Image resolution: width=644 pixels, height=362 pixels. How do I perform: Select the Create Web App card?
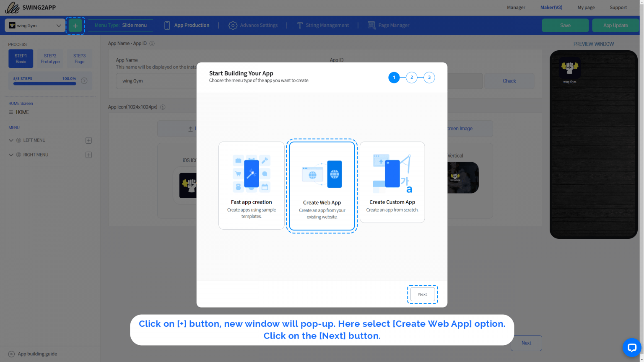(x=322, y=186)
